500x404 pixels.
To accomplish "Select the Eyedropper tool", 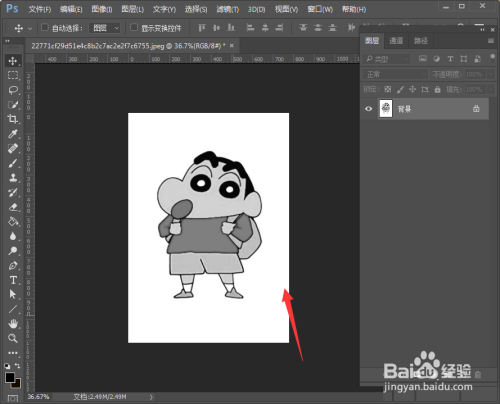I will point(13,134).
